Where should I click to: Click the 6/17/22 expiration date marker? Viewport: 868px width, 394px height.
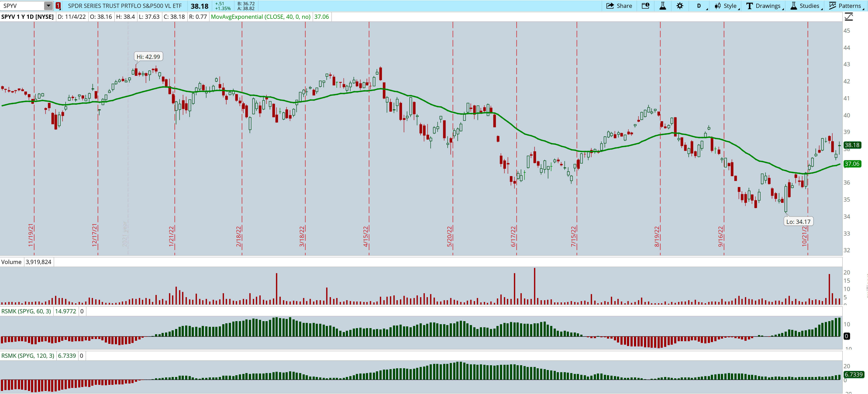[513, 236]
